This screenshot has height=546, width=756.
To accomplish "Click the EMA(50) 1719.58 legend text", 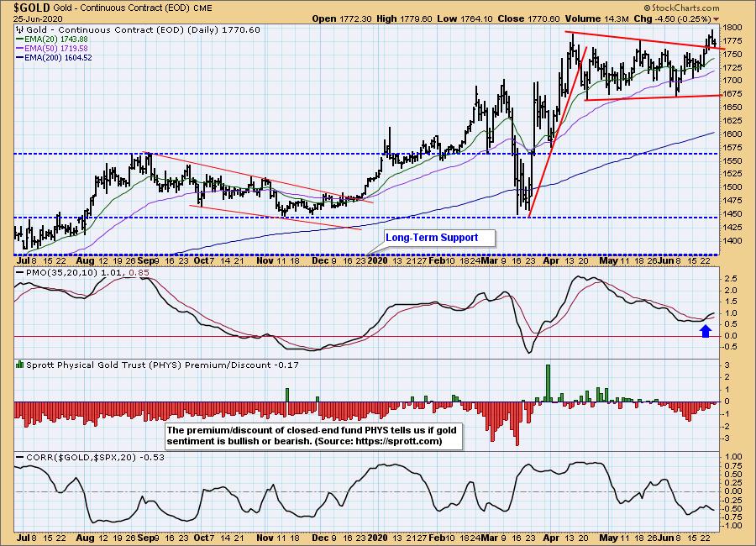I will pyautogui.click(x=56, y=48).
